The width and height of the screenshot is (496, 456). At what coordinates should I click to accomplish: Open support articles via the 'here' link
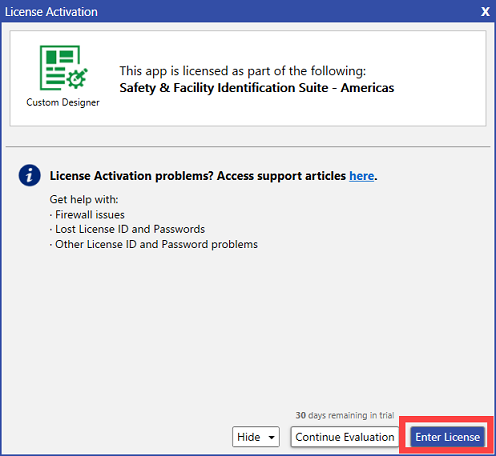362,176
